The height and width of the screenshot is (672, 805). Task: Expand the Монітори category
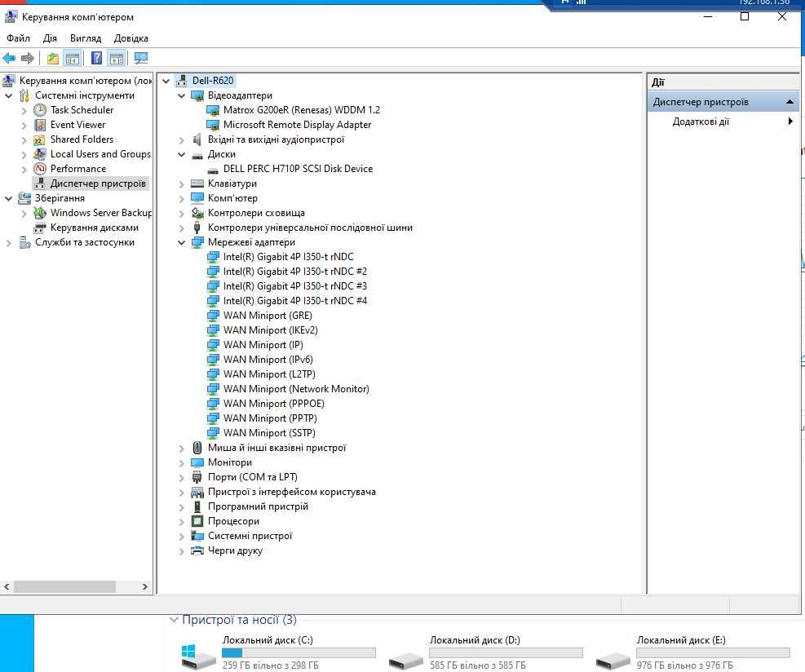(x=181, y=463)
